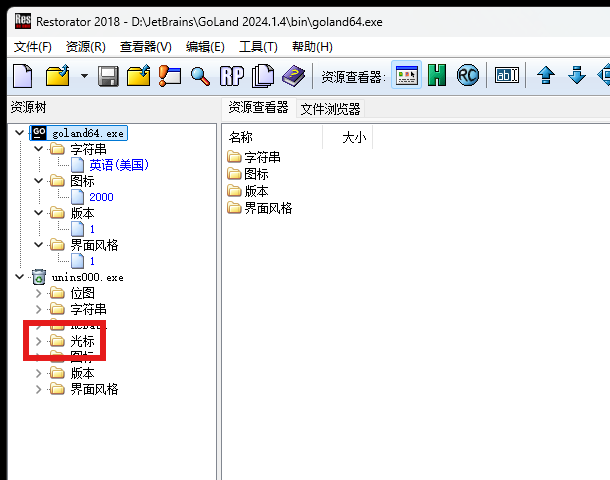The image size is (610, 480).
Task: Collapse 图标 folder under goland64.exe
Action: coord(39,181)
